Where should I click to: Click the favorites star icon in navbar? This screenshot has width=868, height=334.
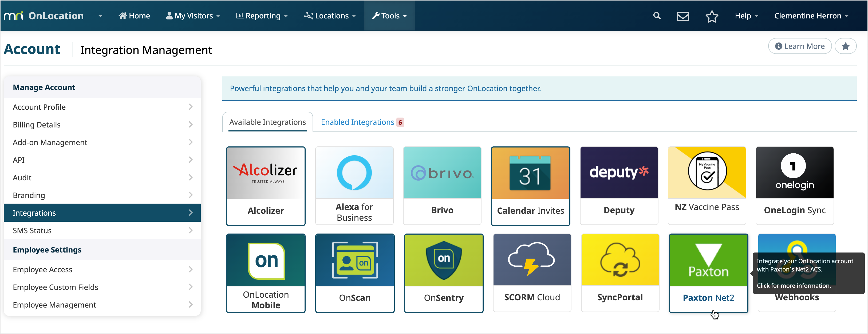pos(712,16)
